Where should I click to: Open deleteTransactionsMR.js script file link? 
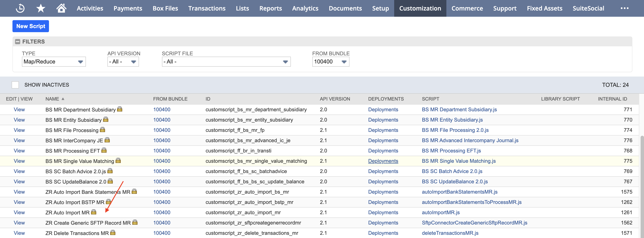[450, 233]
